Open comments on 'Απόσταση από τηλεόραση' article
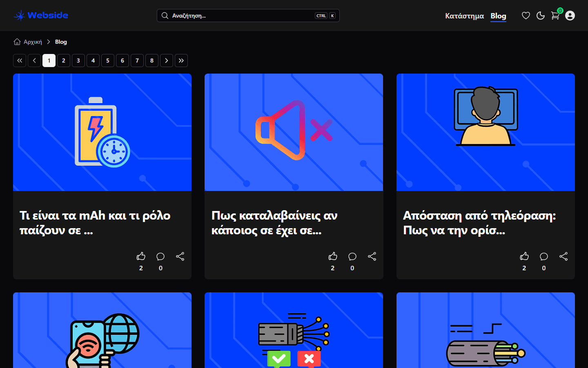Image resolution: width=588 pixels, height=368 pixels. pos(544,256)
